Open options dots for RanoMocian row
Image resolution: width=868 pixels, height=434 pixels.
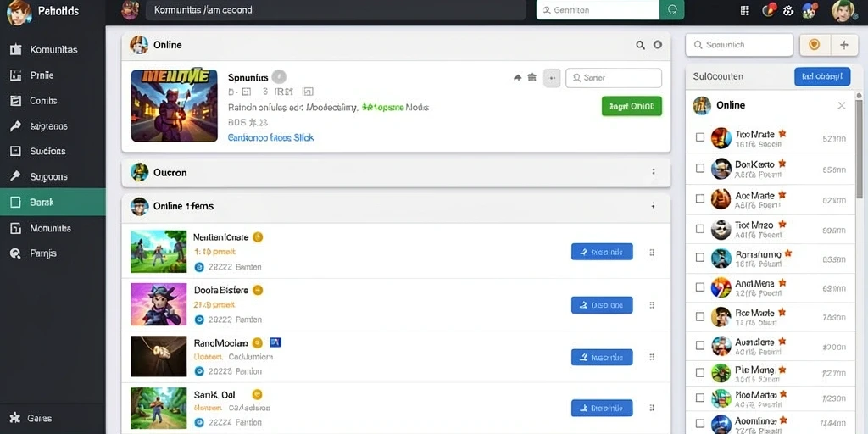pyautogui.click(x=652, y=357)
